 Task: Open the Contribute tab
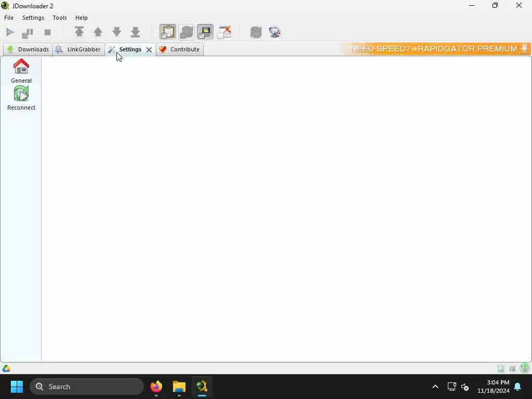coord(180,49)
